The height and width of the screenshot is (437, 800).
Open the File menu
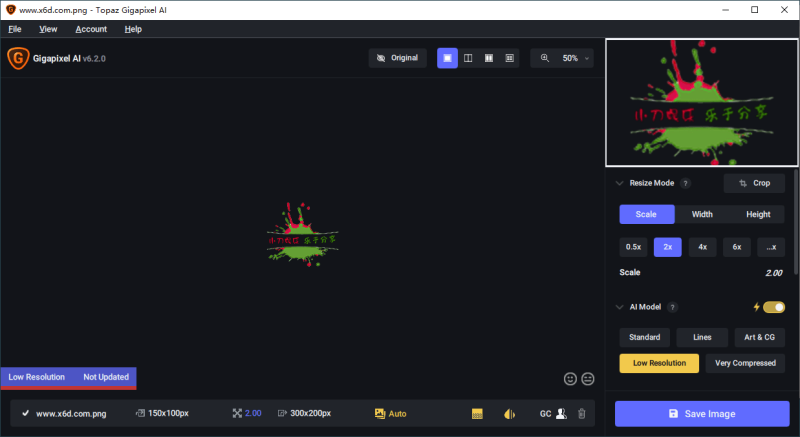coord(15,29)
